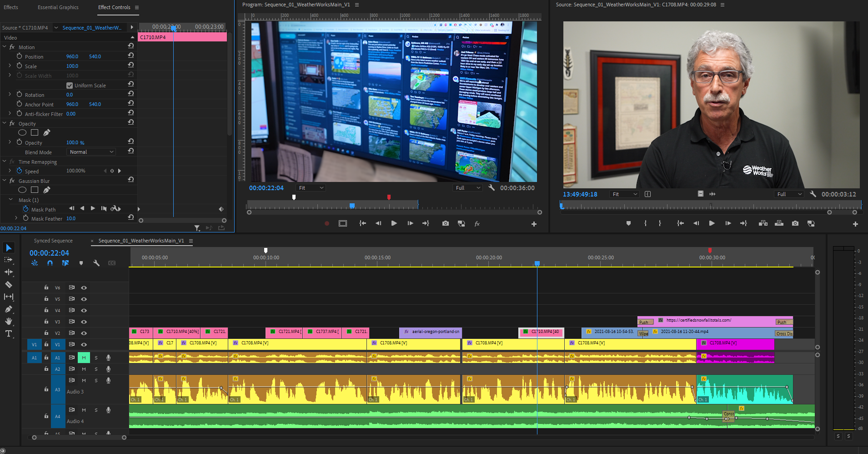The width and height of the screenshot is (868, 454).
Task: Select the Hand tool
Action: (x=9, y=321)
